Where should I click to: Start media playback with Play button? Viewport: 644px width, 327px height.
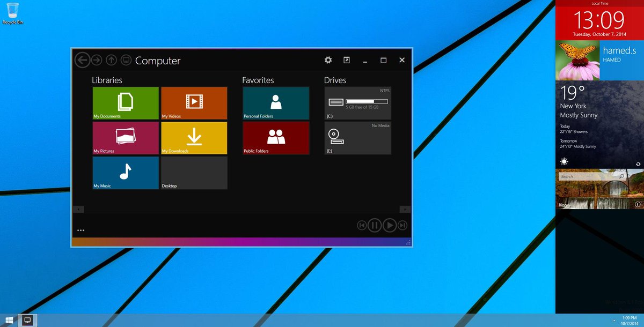pyautogui.click(x=390, y=226)
